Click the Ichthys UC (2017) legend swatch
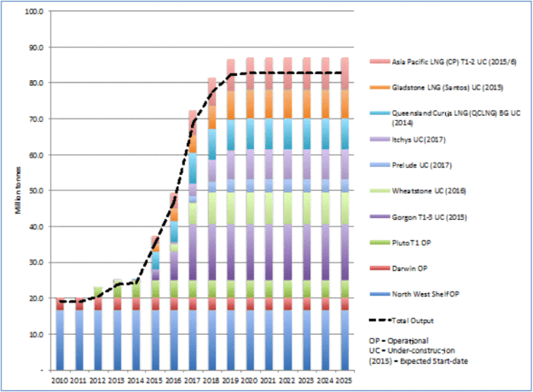Viewport: 533px width, 392px height. (378, 140)
